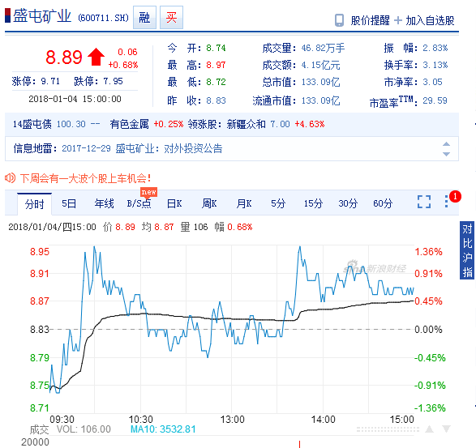
Task: Click the 下周会有一大波个股上车机会 promo text
Action: coord(85,178)
